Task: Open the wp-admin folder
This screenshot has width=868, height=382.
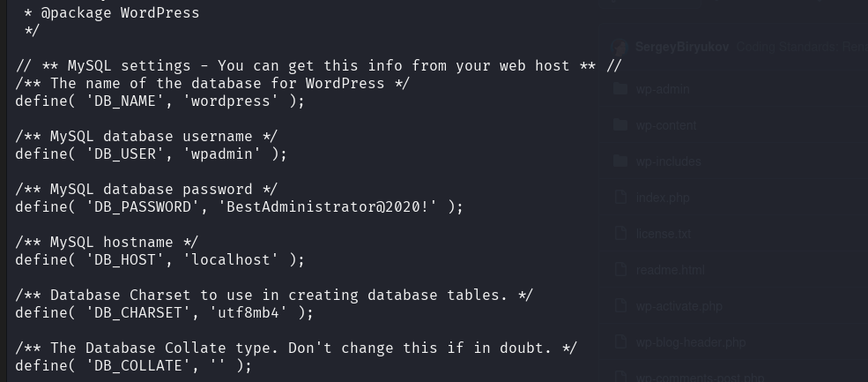Action: coord(663,89)
